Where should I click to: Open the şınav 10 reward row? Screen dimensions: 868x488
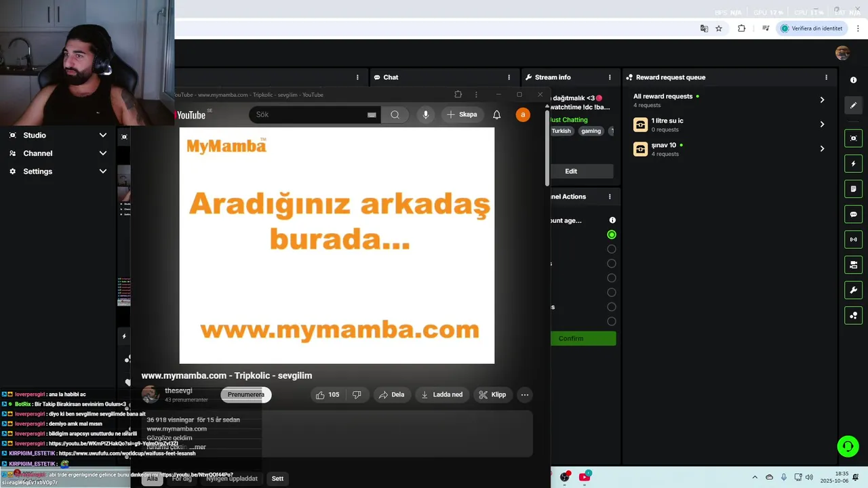click(730, 149)
